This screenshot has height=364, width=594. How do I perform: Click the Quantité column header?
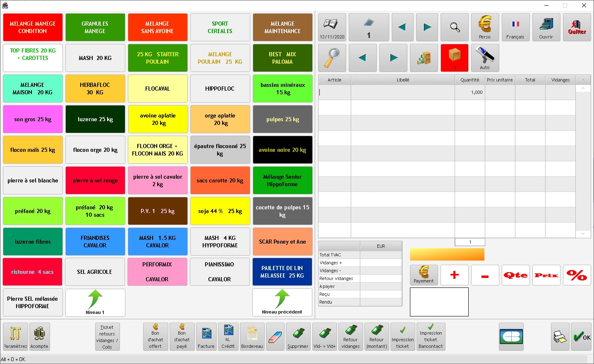click(470, 80)
